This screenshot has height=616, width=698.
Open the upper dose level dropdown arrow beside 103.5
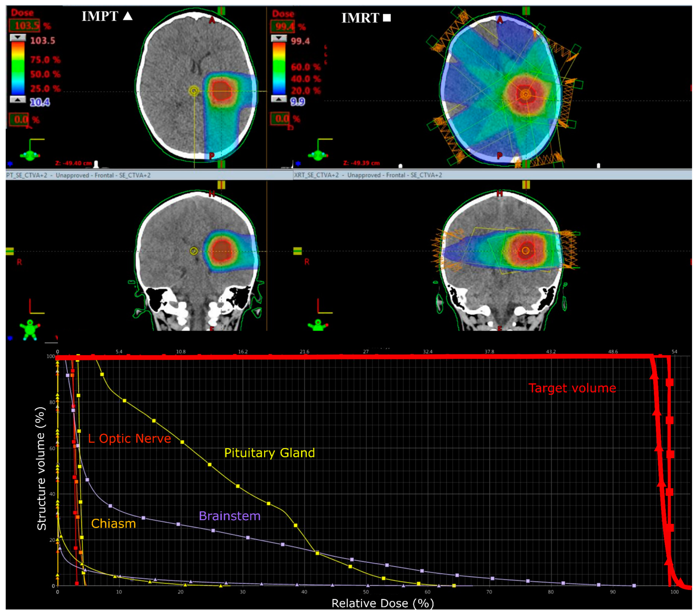tap(18, 38)
